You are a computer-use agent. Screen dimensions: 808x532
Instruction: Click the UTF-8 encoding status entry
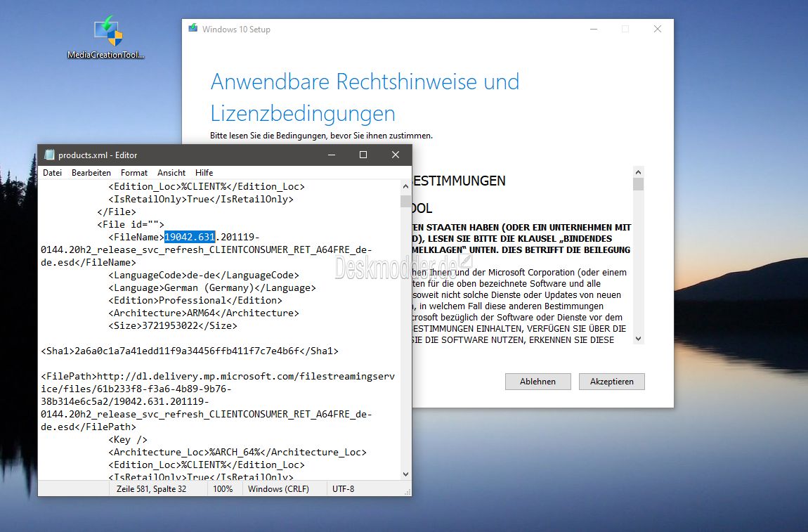point(343,488)
